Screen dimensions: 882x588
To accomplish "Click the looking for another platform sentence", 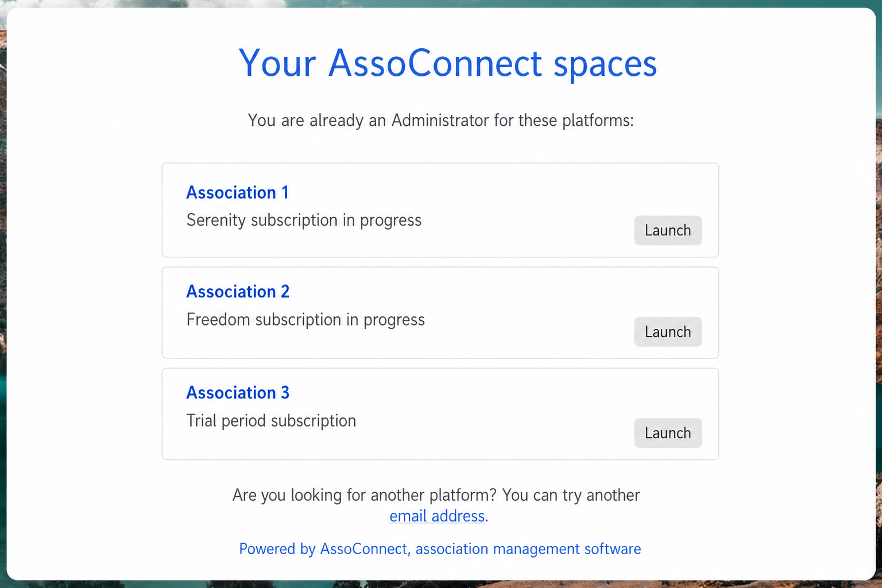I will point(436,495).
